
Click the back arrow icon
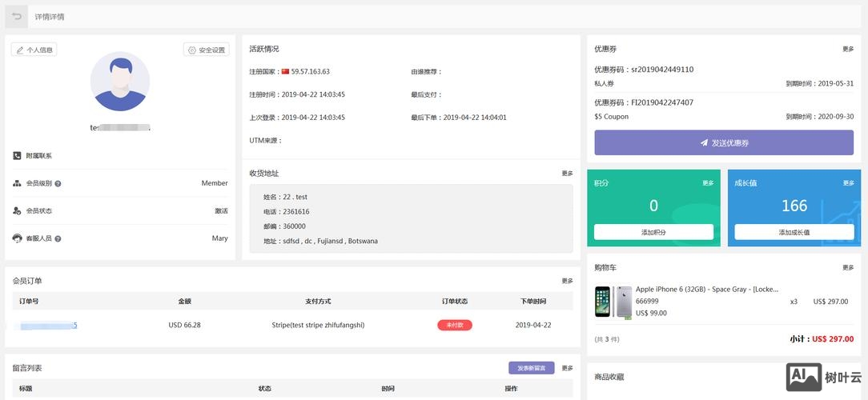[x=17, y=17]
